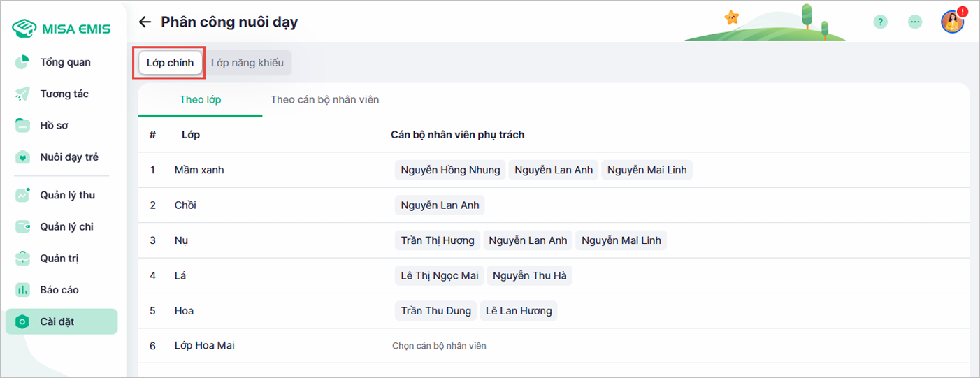Click the MISA EMIS logo
Screen dimensions: 980x378
coord(61,29)
